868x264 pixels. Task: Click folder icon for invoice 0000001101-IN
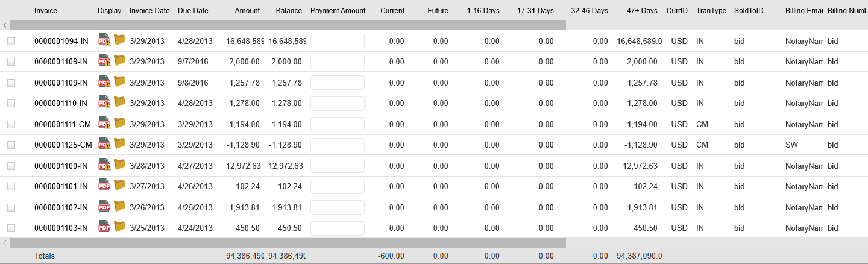(120, 186)
